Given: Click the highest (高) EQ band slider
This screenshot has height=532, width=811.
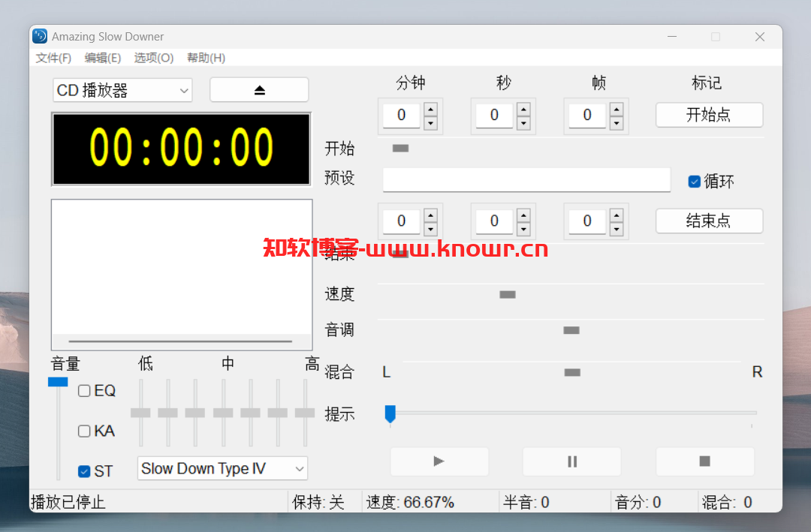Looking at the screenshot, I should (305, 413).
